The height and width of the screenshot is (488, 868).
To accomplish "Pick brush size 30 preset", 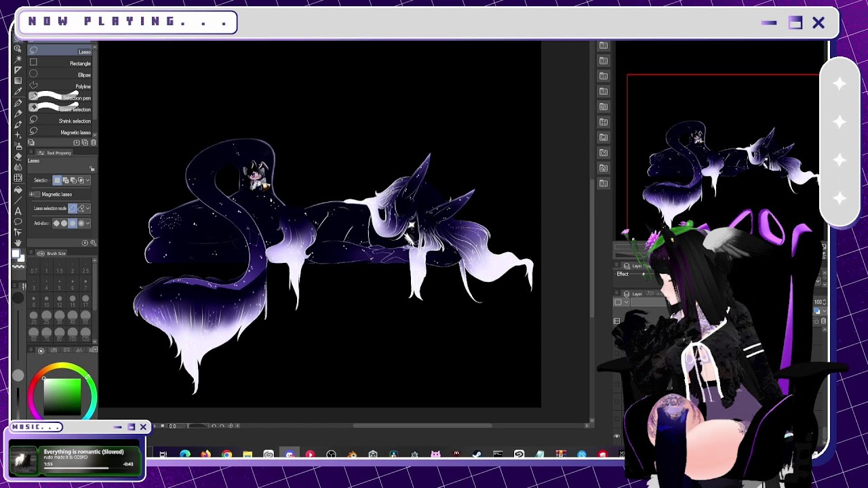I will point(60,317).
